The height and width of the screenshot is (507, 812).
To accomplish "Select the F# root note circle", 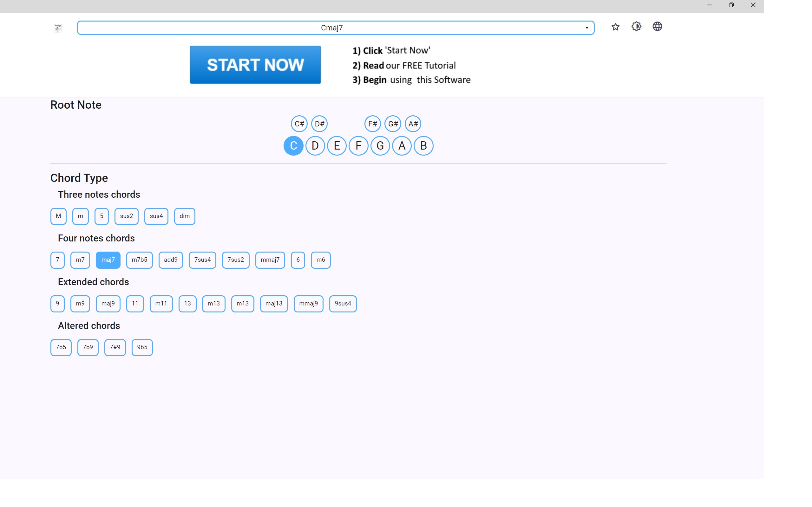I will (x=372, y=124).
